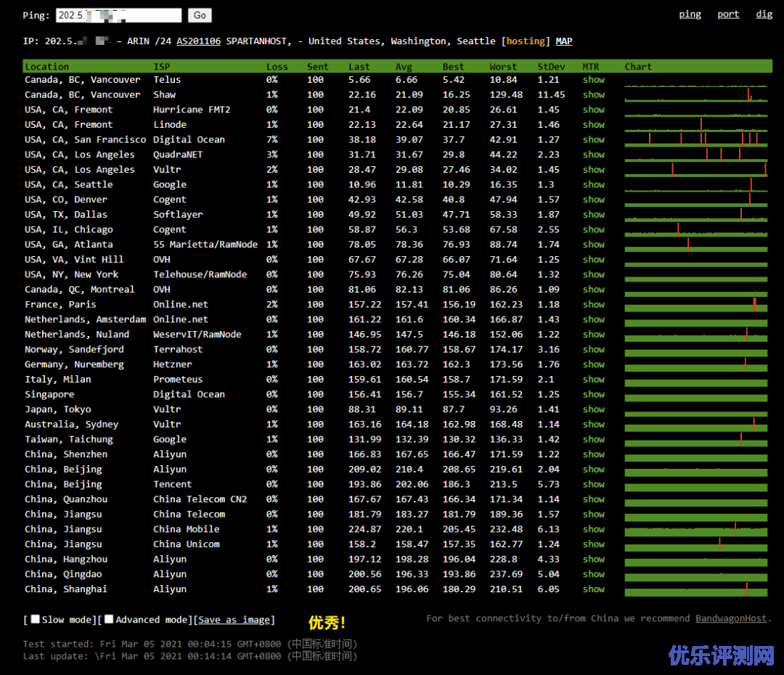Show MTR for Seattle Google row
The image size is (784, 675).
594,184
